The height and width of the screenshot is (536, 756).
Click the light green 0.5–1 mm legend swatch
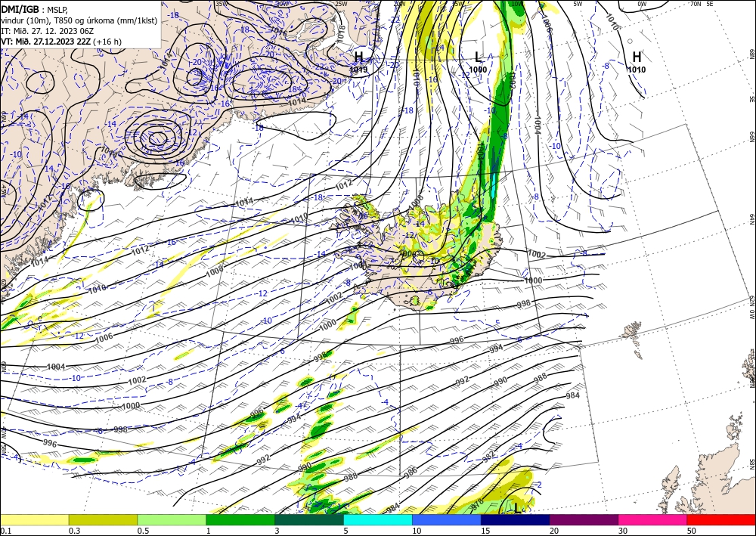click(x=172, y=519)
